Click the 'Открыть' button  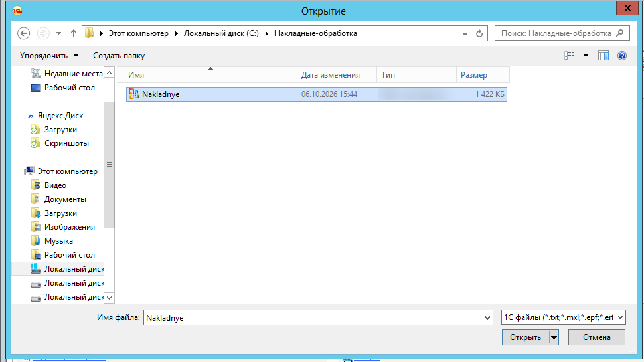[525, 337]
